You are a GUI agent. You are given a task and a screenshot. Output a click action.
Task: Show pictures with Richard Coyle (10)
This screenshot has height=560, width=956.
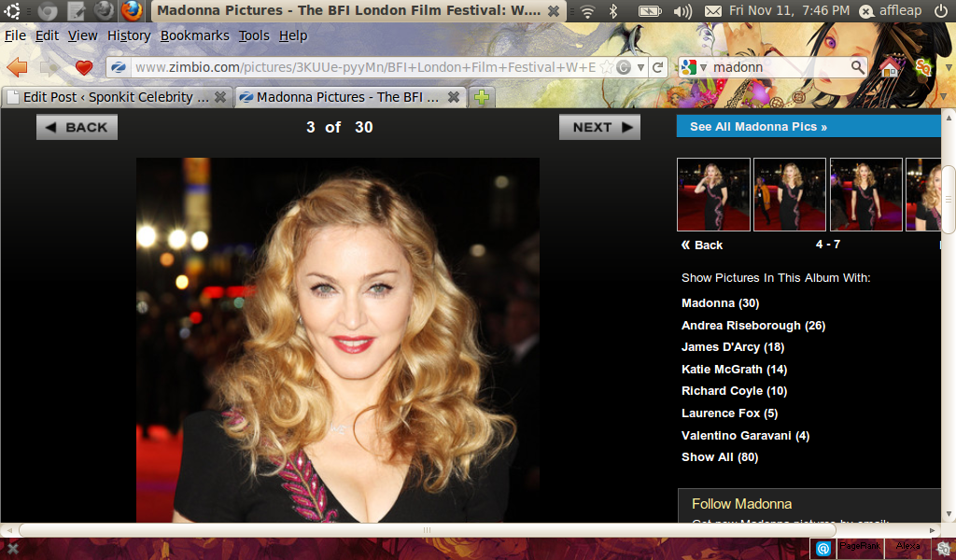(x=734, y=391)
